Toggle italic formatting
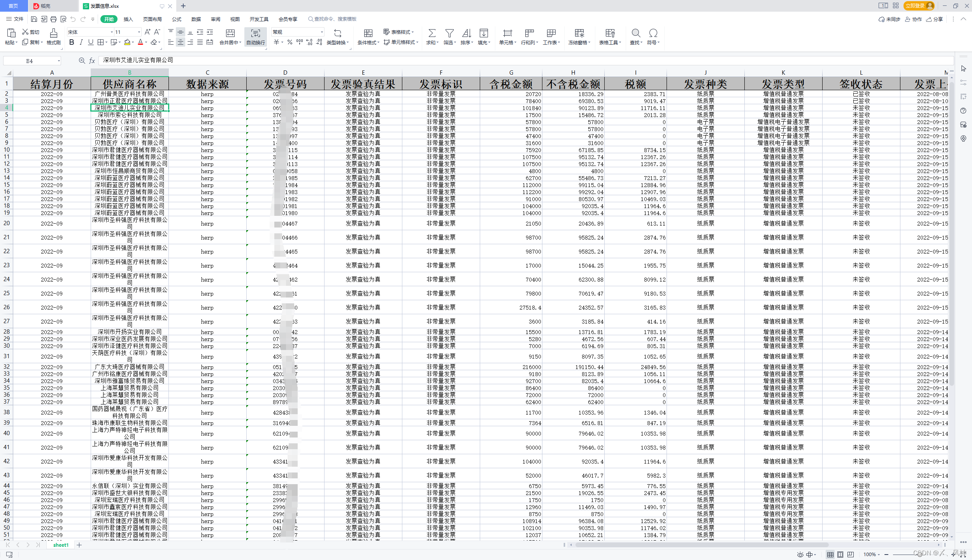The width and height of the screenshot is (972, 560). coord(81,42)
